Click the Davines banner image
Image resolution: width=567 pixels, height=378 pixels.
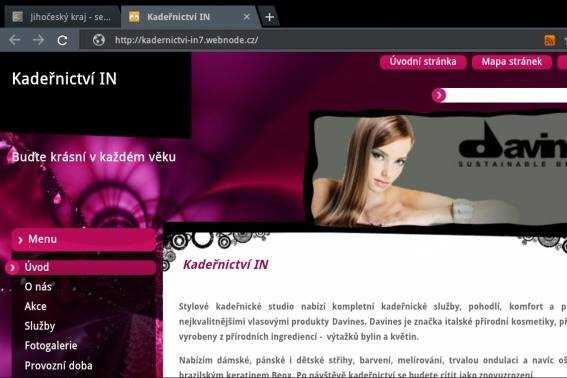click(439, 170)
